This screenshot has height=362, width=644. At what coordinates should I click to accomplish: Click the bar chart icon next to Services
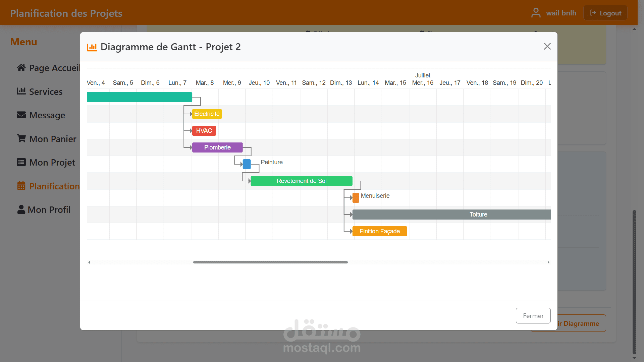[x=21, y=91]
